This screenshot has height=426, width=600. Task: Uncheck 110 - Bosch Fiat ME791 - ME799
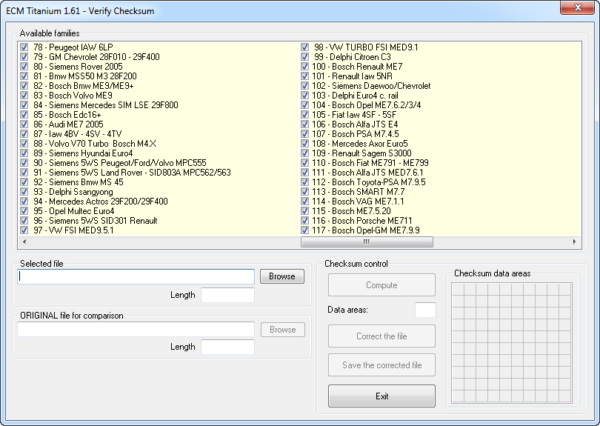coord(305,163)
